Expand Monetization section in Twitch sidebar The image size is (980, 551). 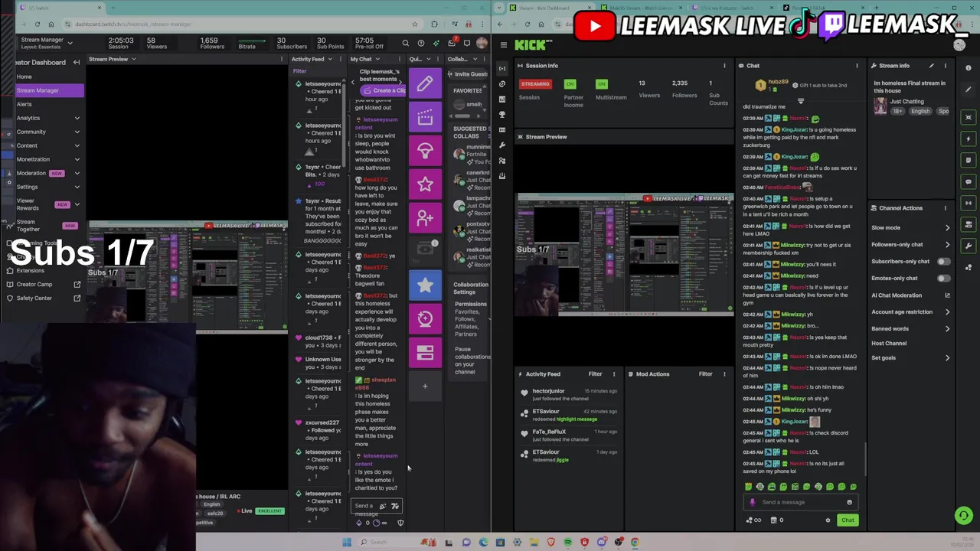[x=77, y=159]
